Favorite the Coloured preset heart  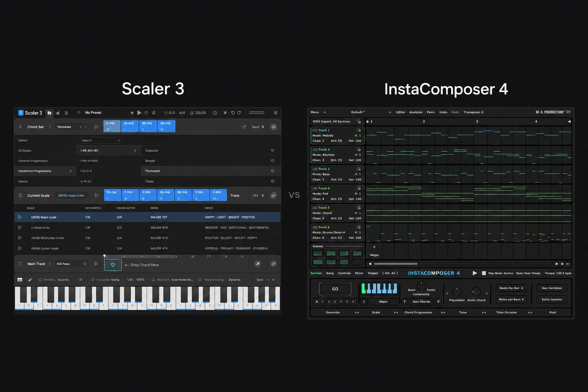pos(273,151)
